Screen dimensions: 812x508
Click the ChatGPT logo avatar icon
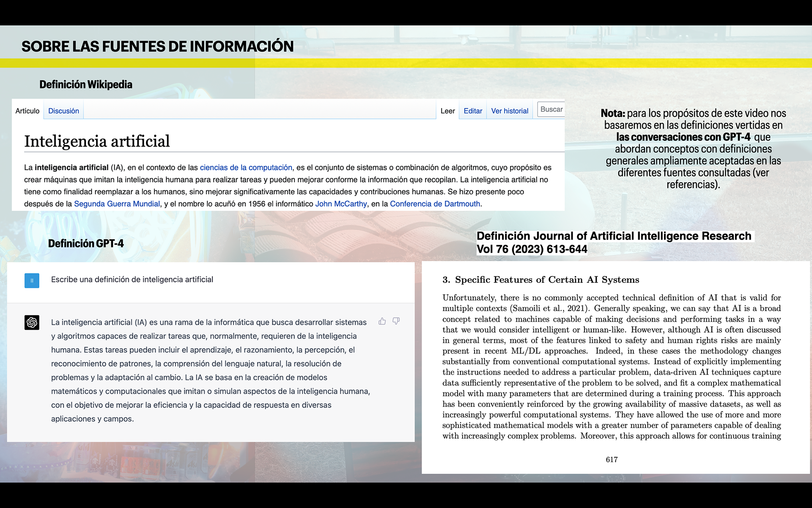32,323
